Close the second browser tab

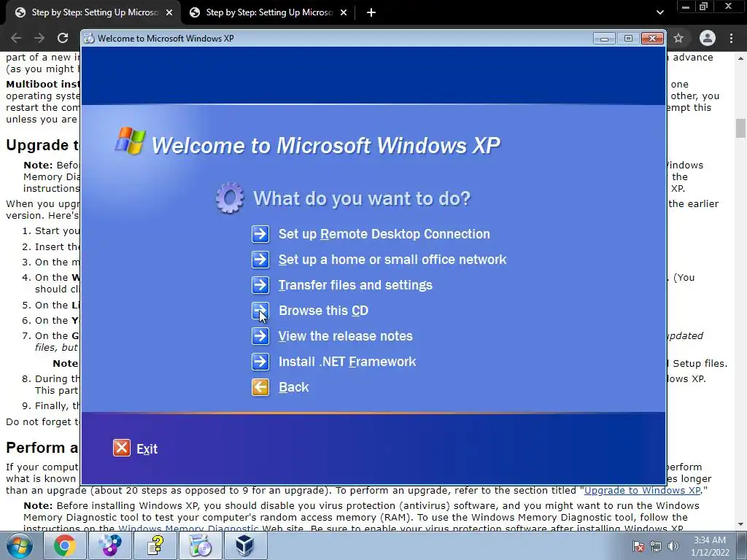click(x=344, y=13)
